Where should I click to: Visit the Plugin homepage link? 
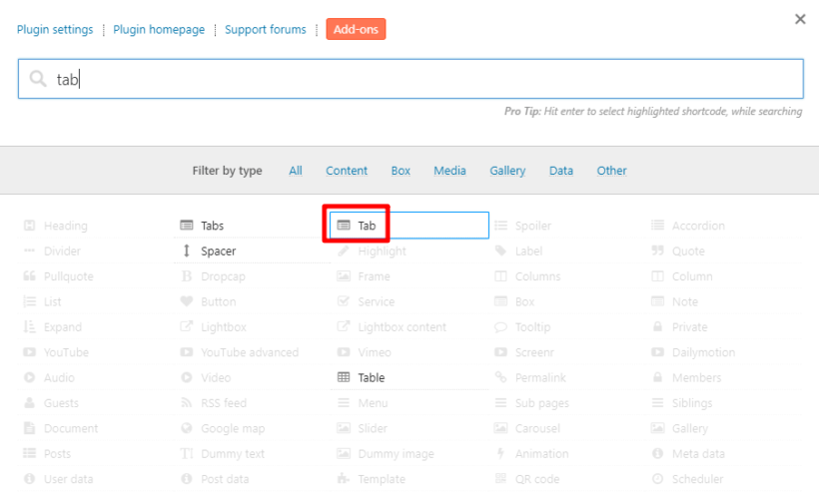tap(159, 30)
